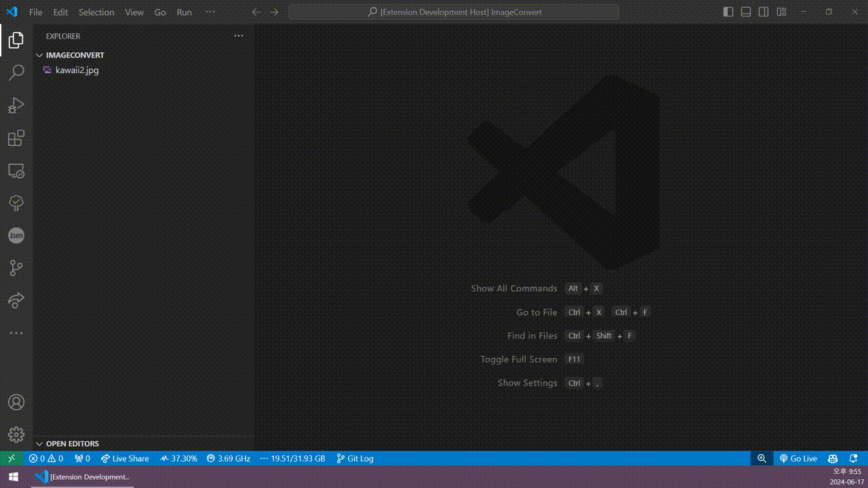This screenshot has height=488, width=868.
Task: Open the Edit menu
Action: pos(60,12)
